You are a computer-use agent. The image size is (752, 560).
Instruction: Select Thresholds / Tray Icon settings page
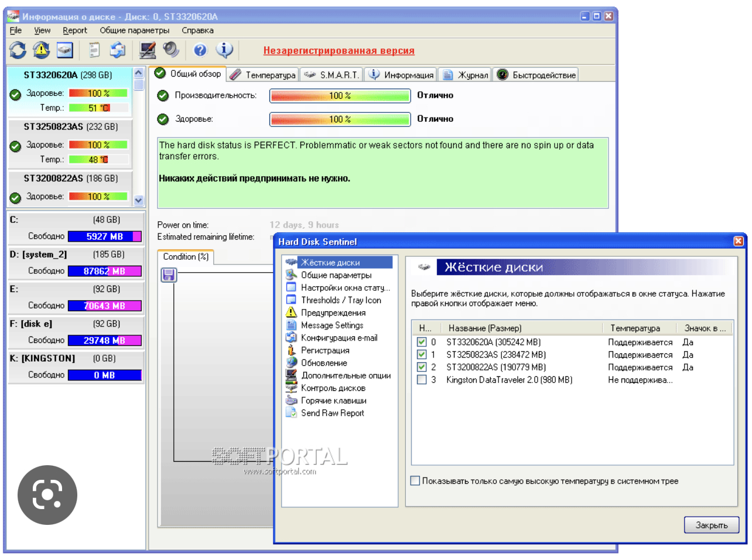[341, 300]
